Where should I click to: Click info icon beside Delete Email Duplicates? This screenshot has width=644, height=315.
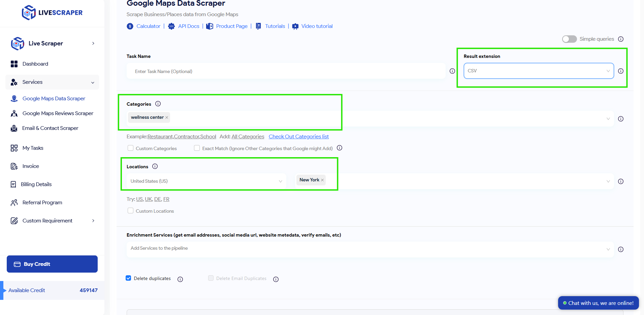[276, 279]
